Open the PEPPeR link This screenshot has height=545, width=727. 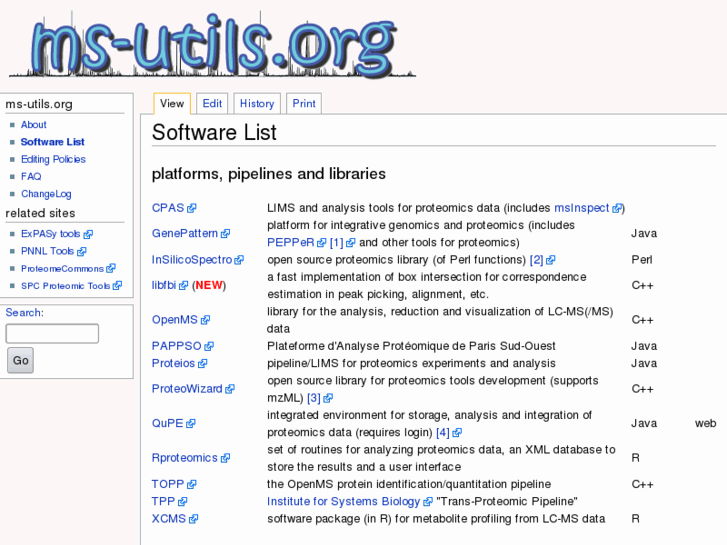pos(291,243)
